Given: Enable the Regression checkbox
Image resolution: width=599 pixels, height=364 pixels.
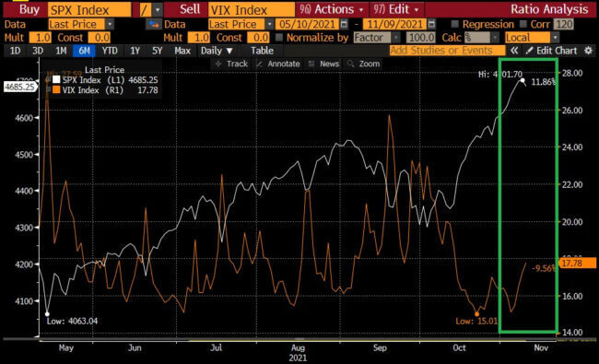Looking at the screenshot, I should point(454,25).
